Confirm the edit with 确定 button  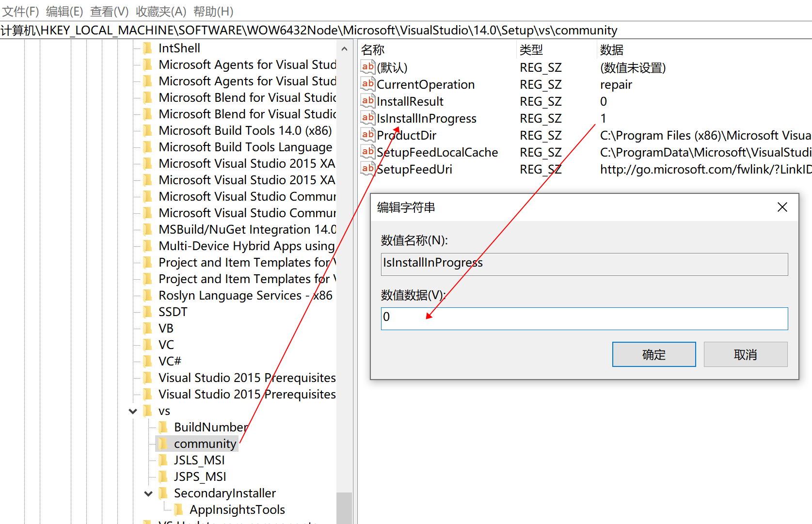click(653, 354)
